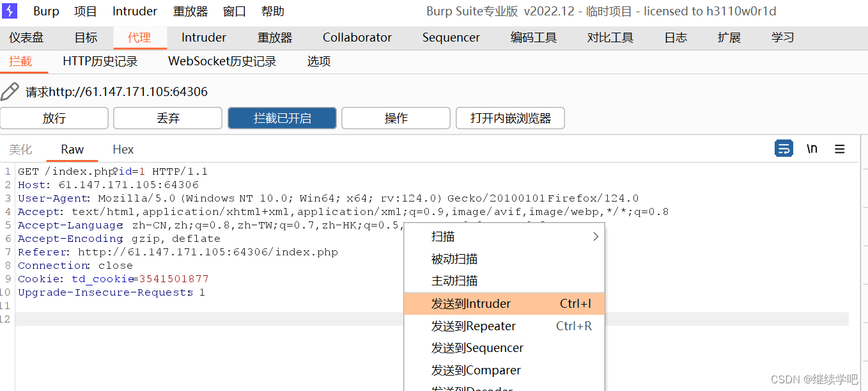Open the WebSocket历史记录 sub-tab
The image size is (868, 391).
tap(222, 61)
